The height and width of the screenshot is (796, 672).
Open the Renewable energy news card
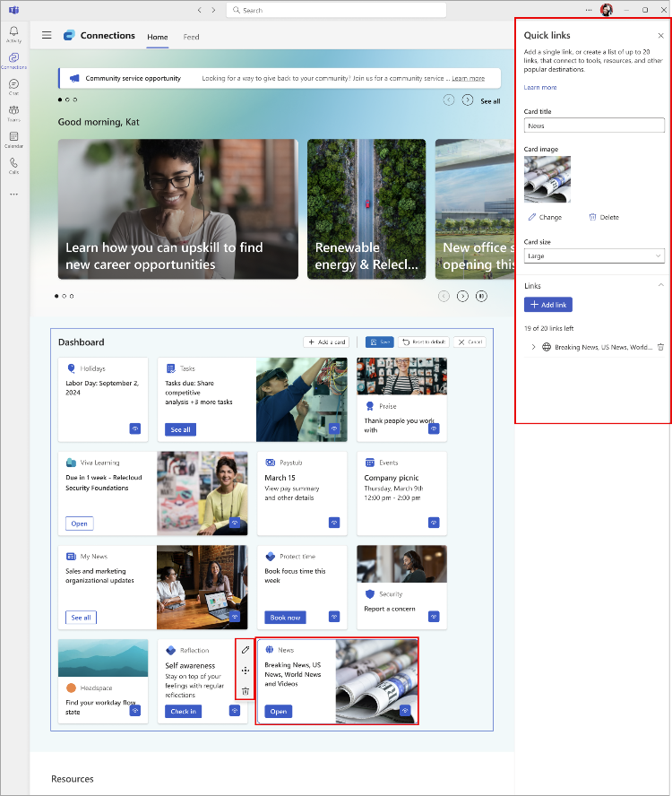pos(366,209)
